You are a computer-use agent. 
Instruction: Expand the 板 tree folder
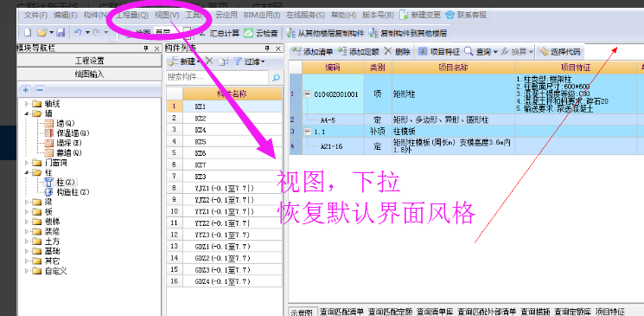coord(27,212)
